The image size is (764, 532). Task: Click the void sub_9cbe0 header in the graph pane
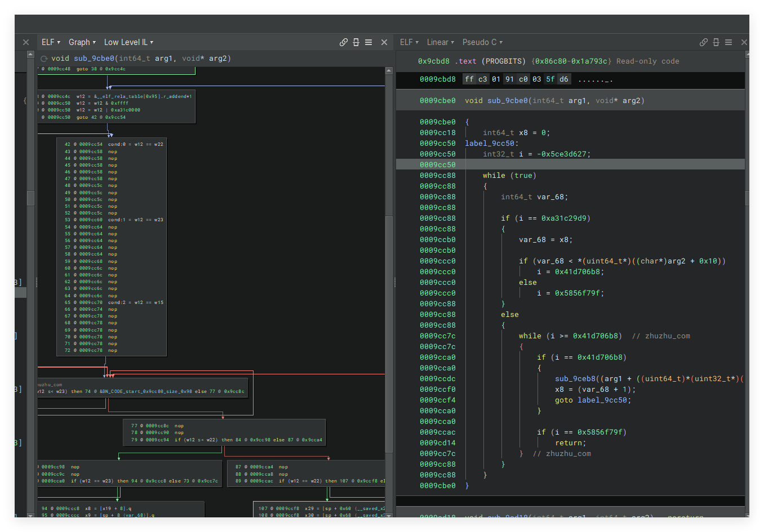coord(141,59)
